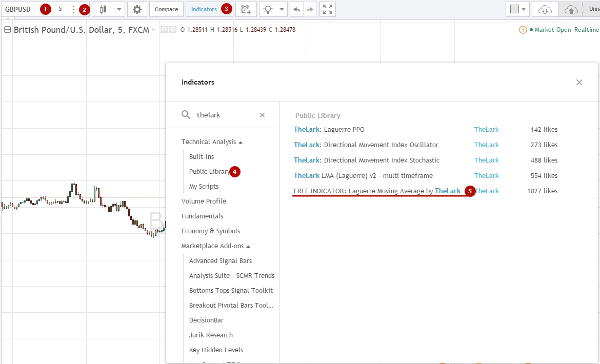
Task: Click the 142 likes count
Action: coord(544,130)
